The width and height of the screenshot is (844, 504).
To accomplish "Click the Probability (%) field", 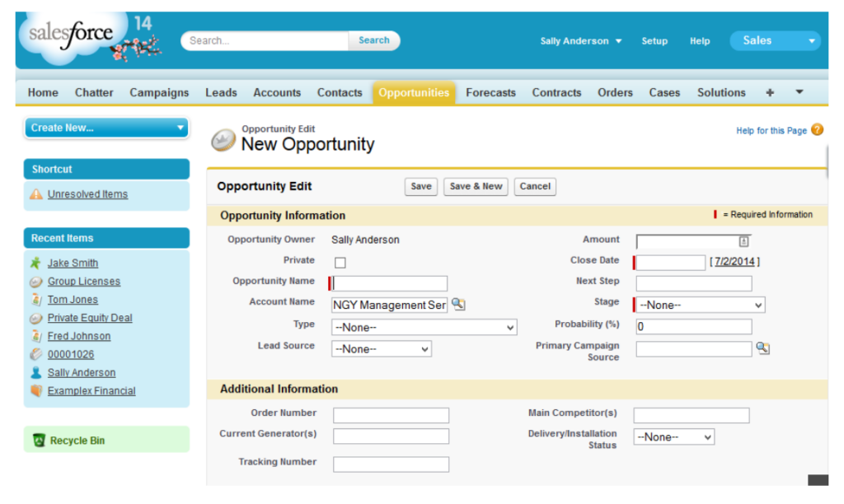I will tap(694, 326).
